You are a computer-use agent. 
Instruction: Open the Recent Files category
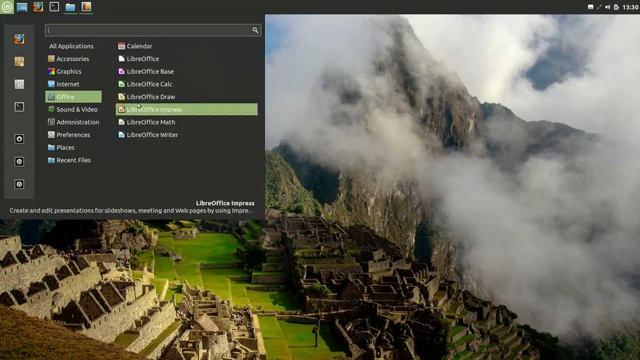pos(69,160)
